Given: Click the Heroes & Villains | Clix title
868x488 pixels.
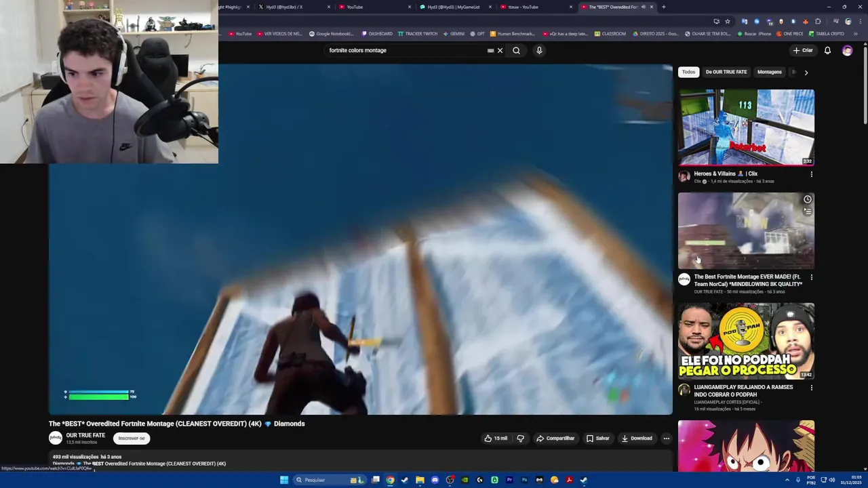Looking at the screenshot, I should click(x=725, y=174).
